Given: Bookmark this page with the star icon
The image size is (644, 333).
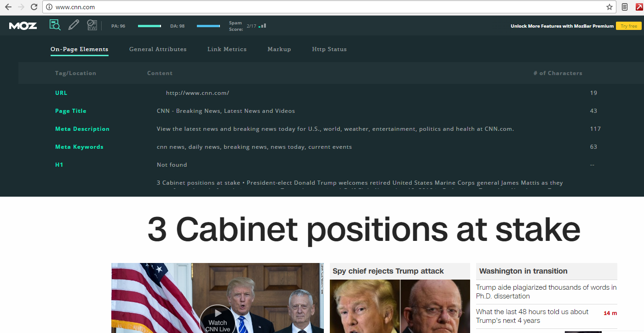Looking at the screenshot, I should pyautogui.click(x=609, y=7).
